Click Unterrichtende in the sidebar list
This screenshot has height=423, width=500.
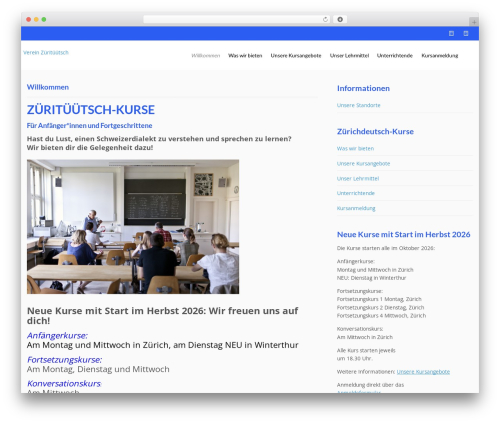point(356,193)
